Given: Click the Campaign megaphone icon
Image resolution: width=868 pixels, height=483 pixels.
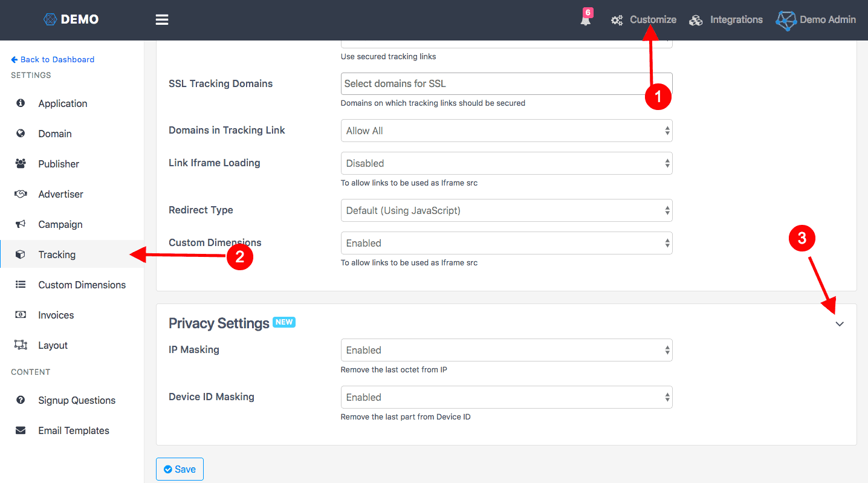Looking at the screenshot, I should (21, 224).
